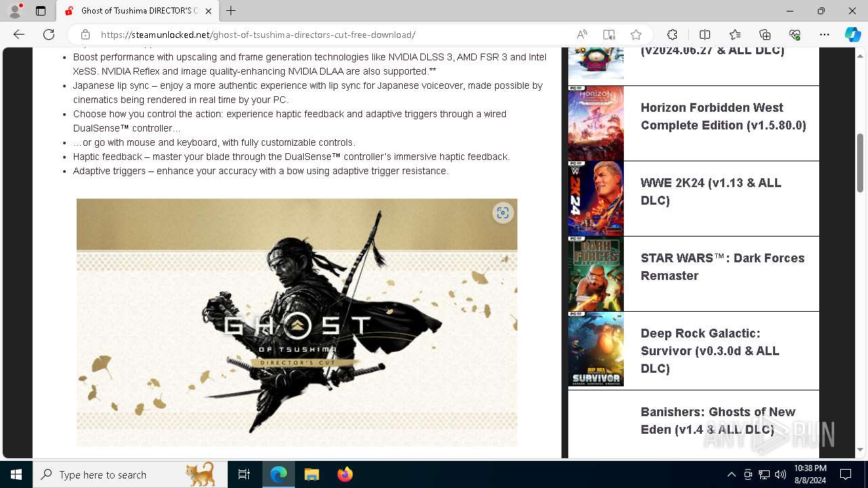Viewport: 868px width, 488px height.
Task: Open Deep Rock Galactic: Survivor link
Action: pos(709,351)
